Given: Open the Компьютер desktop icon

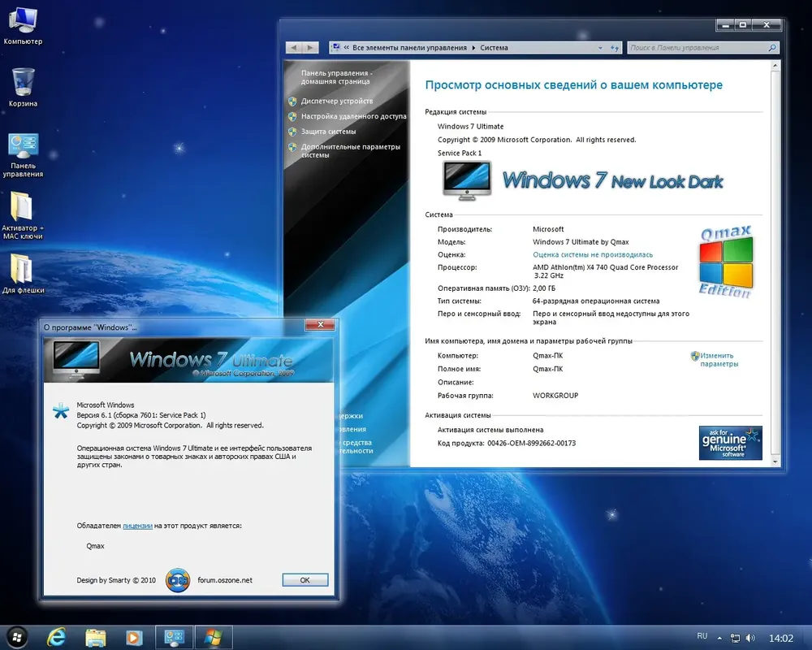Looking at the screenshot, I should pyautogui.click(x=23, y=26).
